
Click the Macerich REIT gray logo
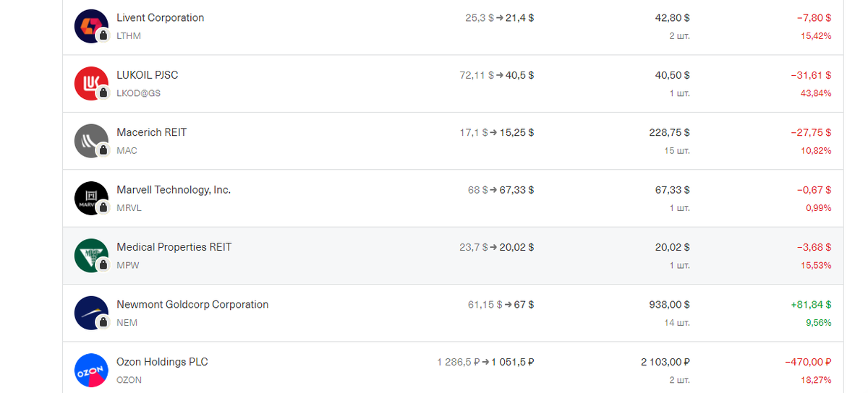[91, 141]
